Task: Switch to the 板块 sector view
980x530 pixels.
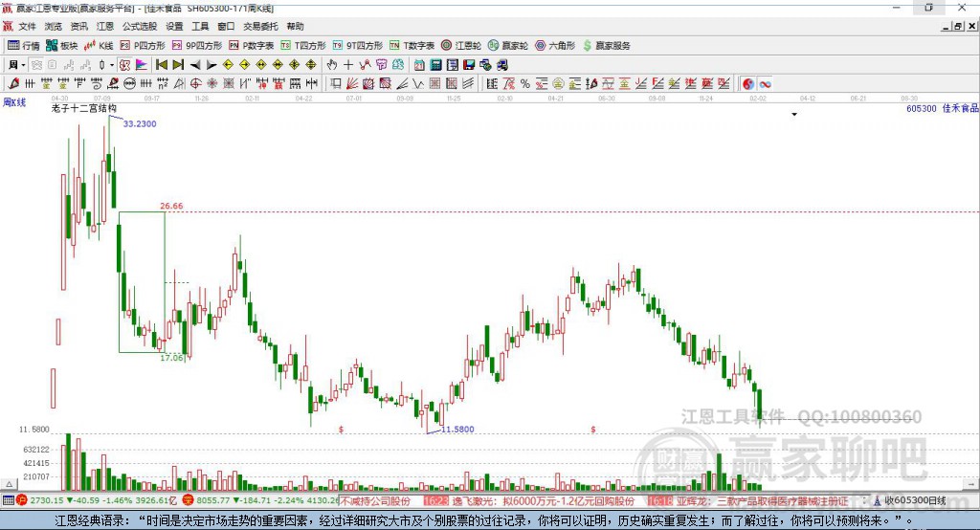Action: [62, 46]
